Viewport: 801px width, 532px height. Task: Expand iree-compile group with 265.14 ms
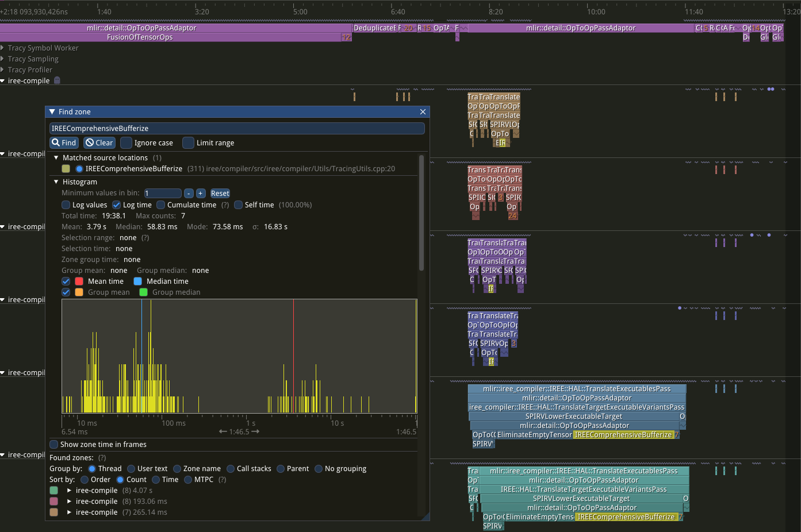[x=70, y=512]
